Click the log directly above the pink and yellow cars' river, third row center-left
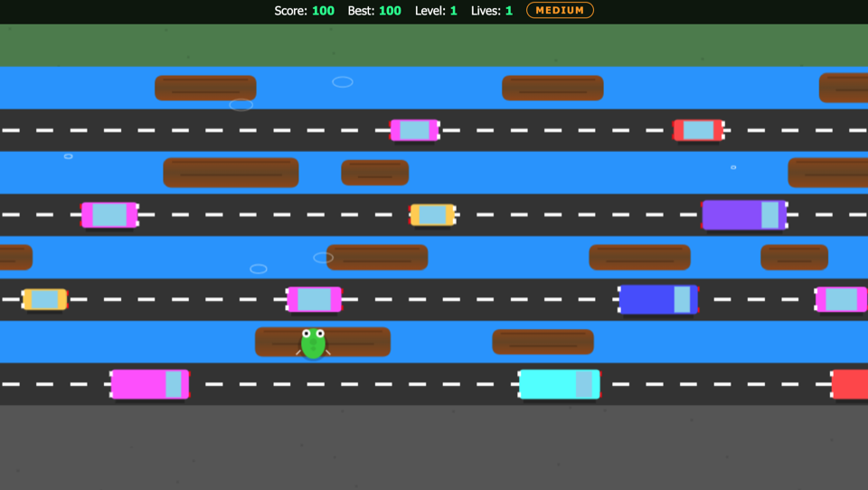This screenshot has height=490, width=868. tap(377, 258)
